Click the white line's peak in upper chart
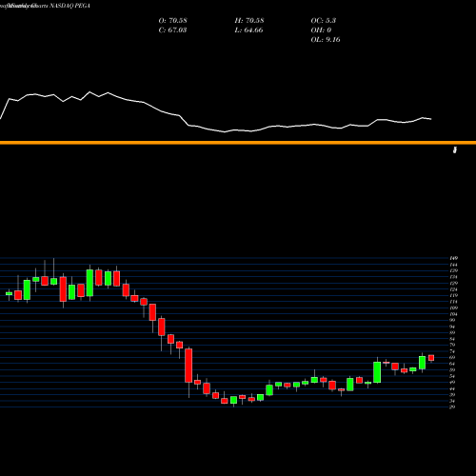Screen dimensions: 476x476 (x=89, y=92)
